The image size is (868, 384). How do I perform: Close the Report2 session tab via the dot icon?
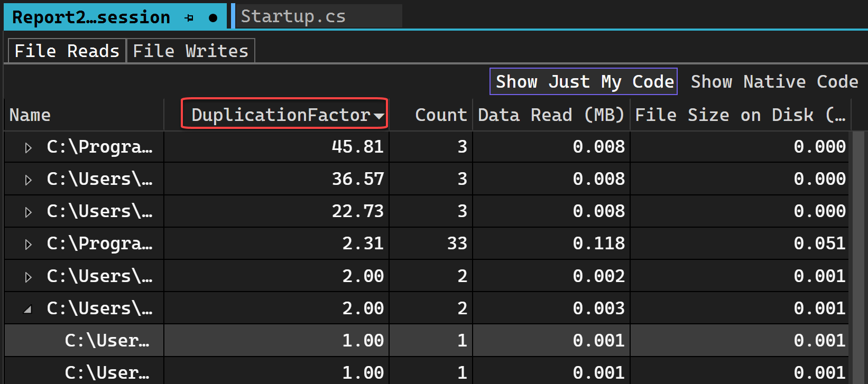[x=213, y=18]
